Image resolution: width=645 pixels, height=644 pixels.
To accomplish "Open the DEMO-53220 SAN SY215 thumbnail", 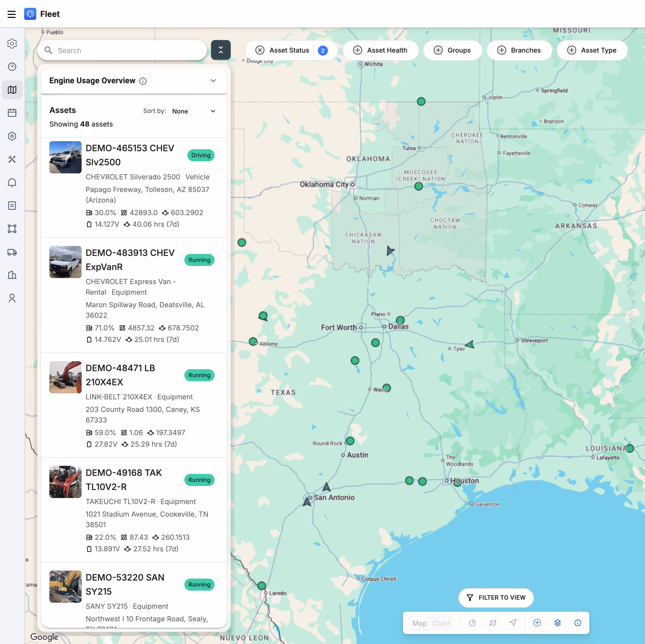I will [x=65, y=587].
